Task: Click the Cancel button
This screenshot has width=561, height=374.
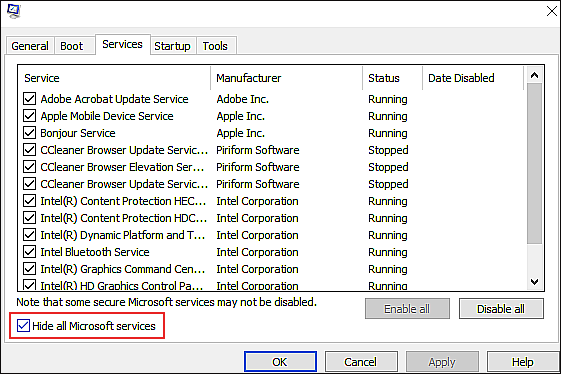Action: (x=361, y=362)
